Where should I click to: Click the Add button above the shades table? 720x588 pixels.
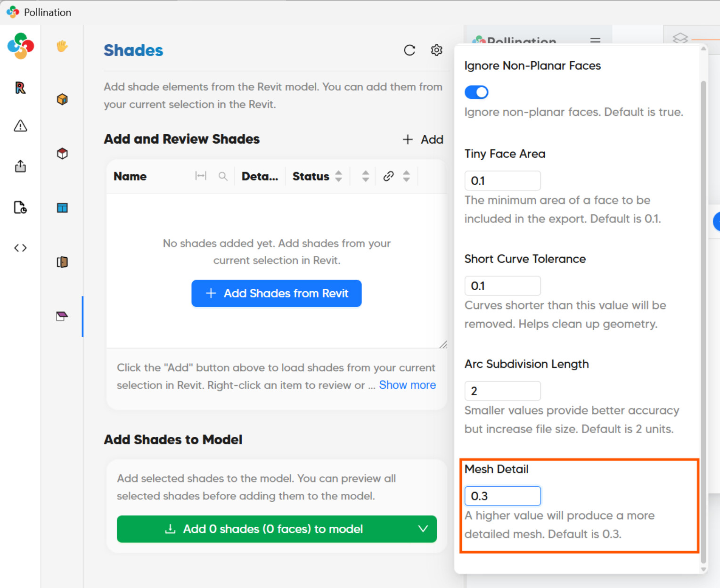coord(423,139)
